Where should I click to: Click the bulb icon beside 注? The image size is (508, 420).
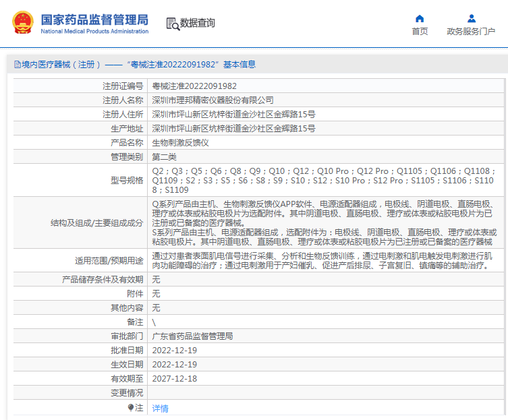coord(131,407)
